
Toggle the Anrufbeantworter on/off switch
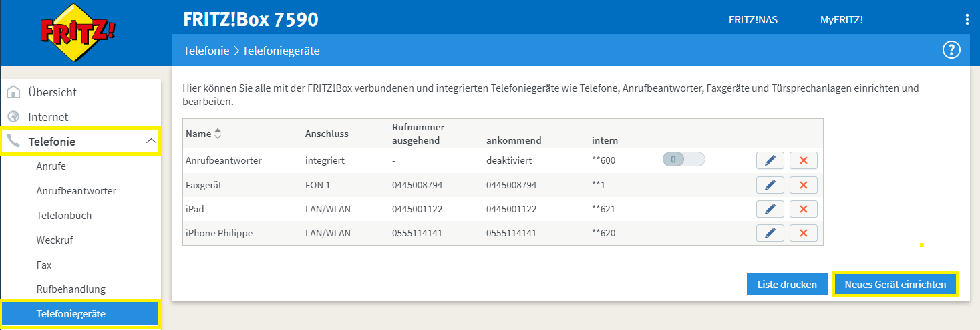[684, 160]
